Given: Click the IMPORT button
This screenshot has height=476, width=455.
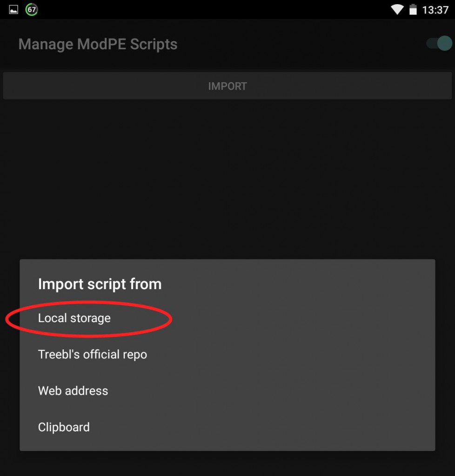Looking at the screenshot, I should coord(227,86).
